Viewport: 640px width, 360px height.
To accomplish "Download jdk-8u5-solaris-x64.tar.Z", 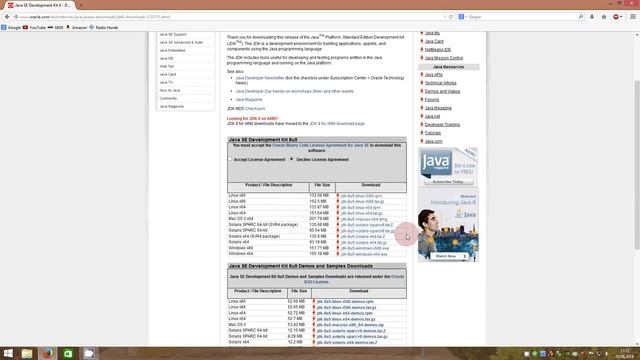I will (362, 236).
